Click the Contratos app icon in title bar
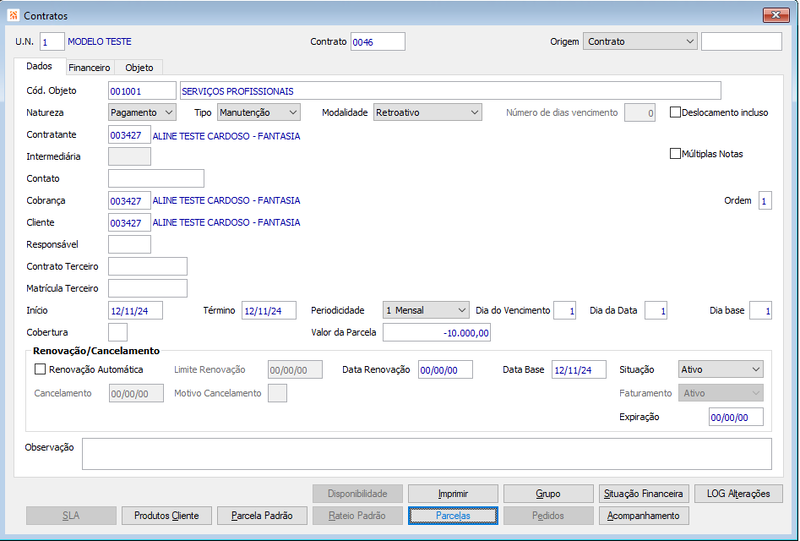This screenshot has width=800, height=541. 13,15
